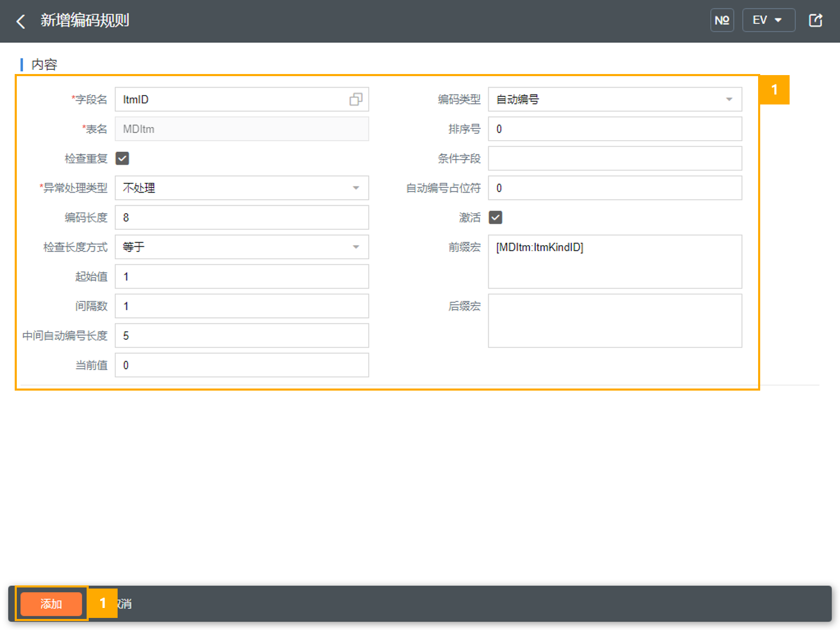Viewport: 840px width, 630px height.
Task: Click the 起始值 input field
Action: point(242,276)
